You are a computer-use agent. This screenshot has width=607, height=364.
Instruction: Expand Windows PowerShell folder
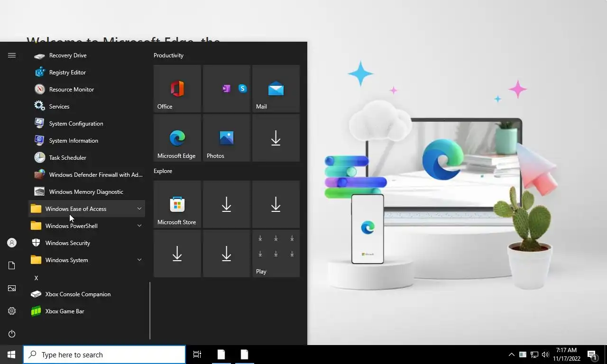(x=87, y=226)
